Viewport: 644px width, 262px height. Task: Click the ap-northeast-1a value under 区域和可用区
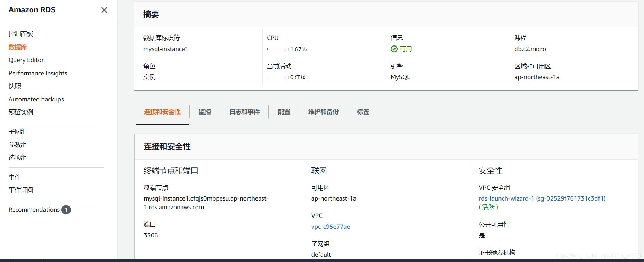537,77
